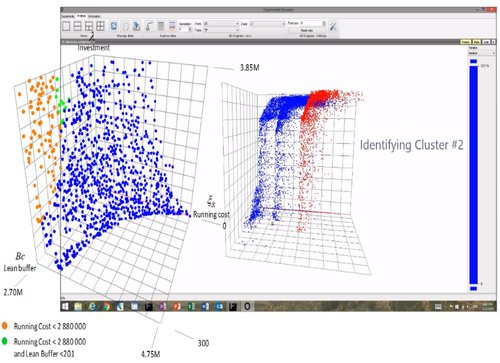Click the Reset view button

306,30
